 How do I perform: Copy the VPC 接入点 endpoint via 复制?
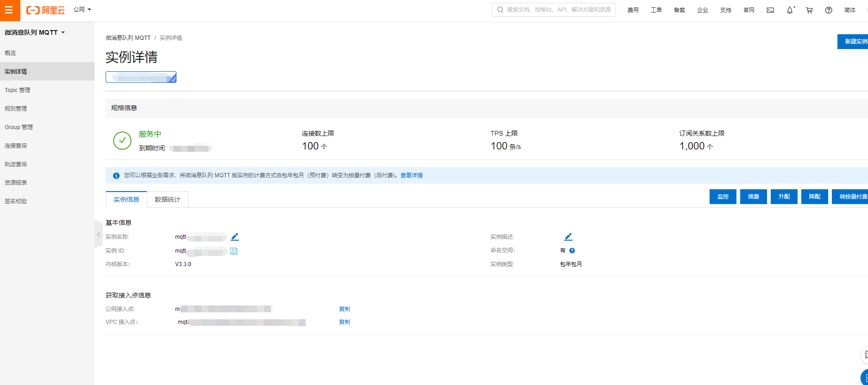(x=345, y=322)
